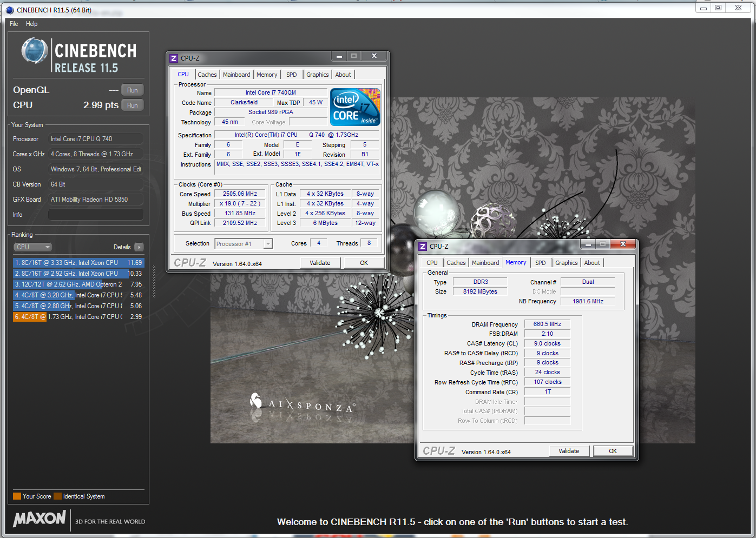756x538 pixels.
Task: Click the Multiplier value x 19.0
Action: pyautogui.click(x=240, y=204)
